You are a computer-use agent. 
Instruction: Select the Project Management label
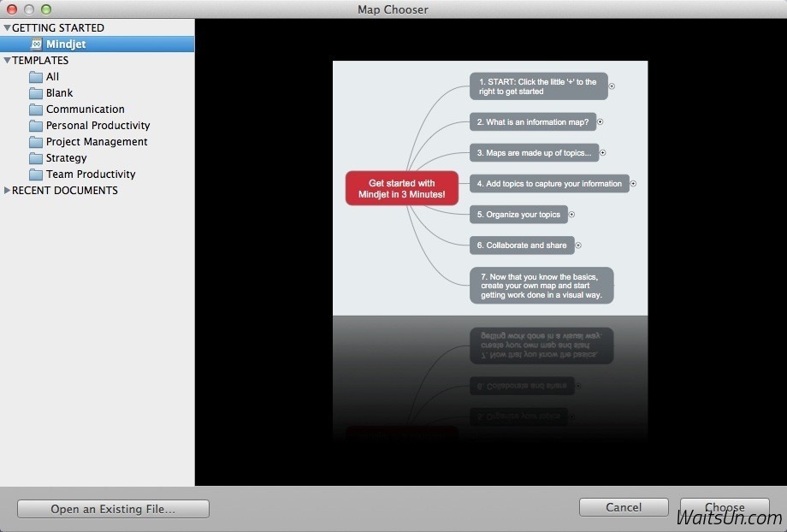(97, 141)
